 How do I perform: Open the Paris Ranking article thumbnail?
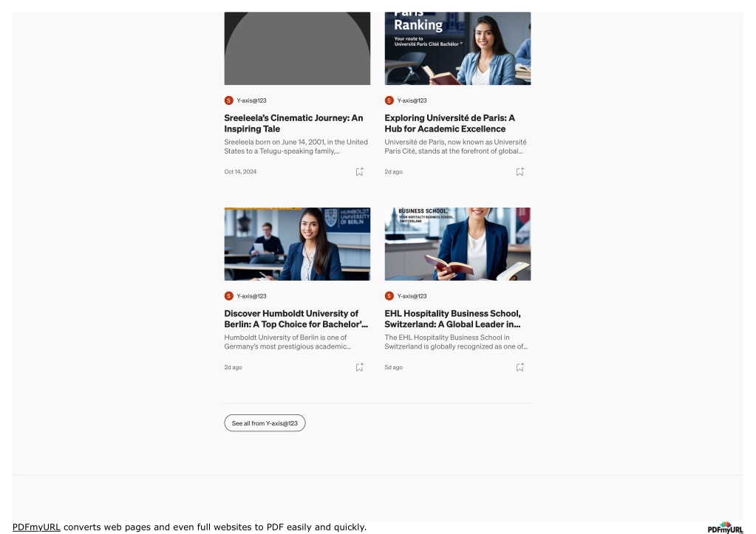click(457, 48)
